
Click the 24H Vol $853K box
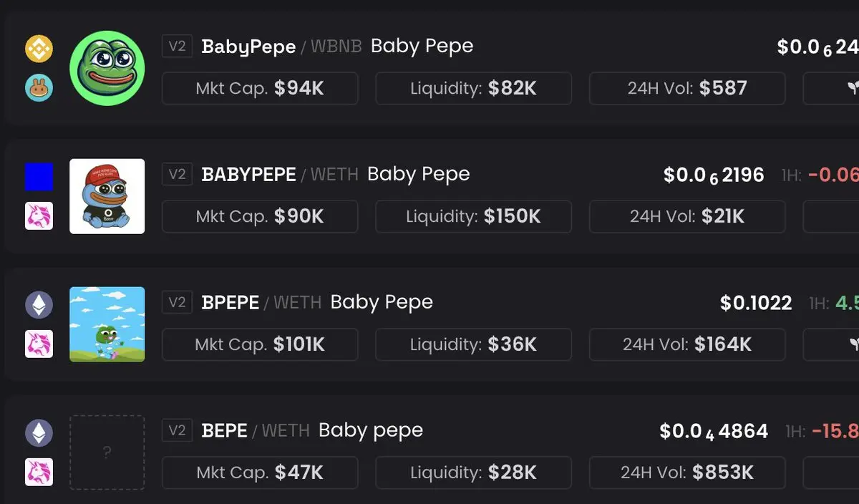(x=687, y=472)
